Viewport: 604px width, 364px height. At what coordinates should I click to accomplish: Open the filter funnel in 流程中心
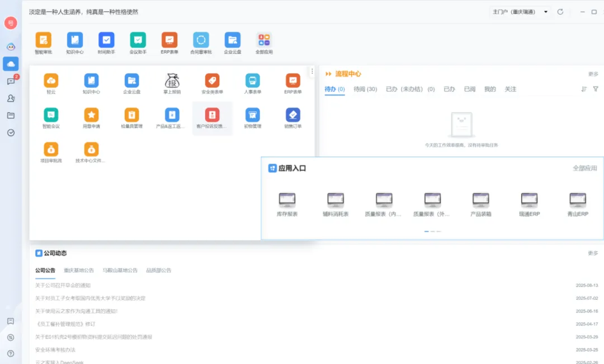(x=596, y=89)
